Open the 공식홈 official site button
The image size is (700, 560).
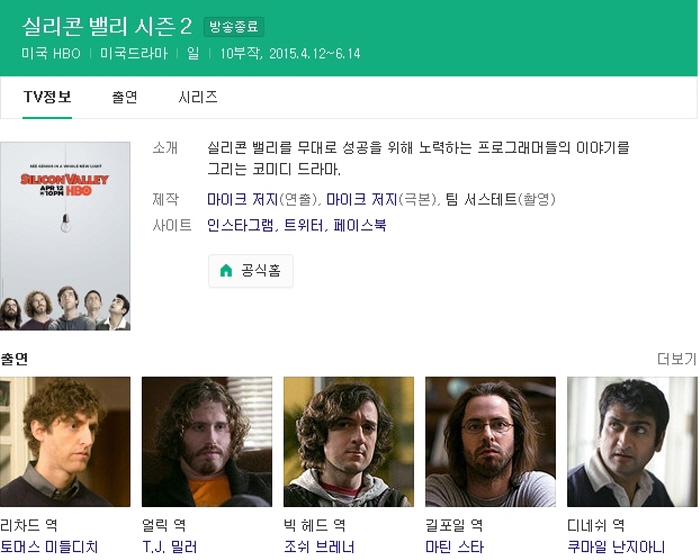(251, 271)
